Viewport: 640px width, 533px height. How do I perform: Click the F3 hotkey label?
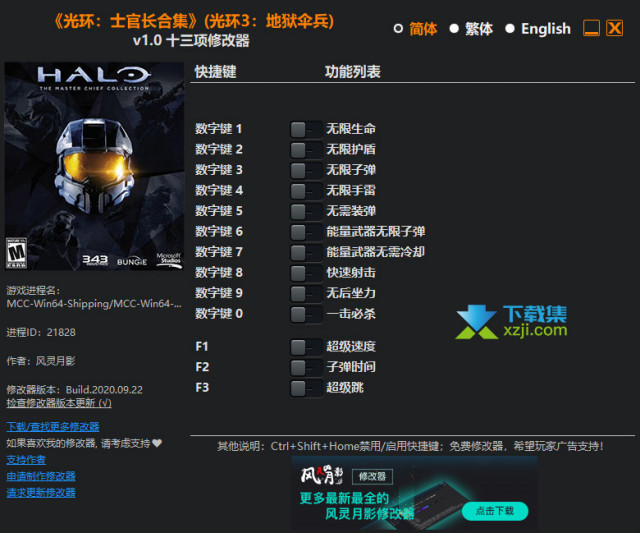tap(202, 387)
